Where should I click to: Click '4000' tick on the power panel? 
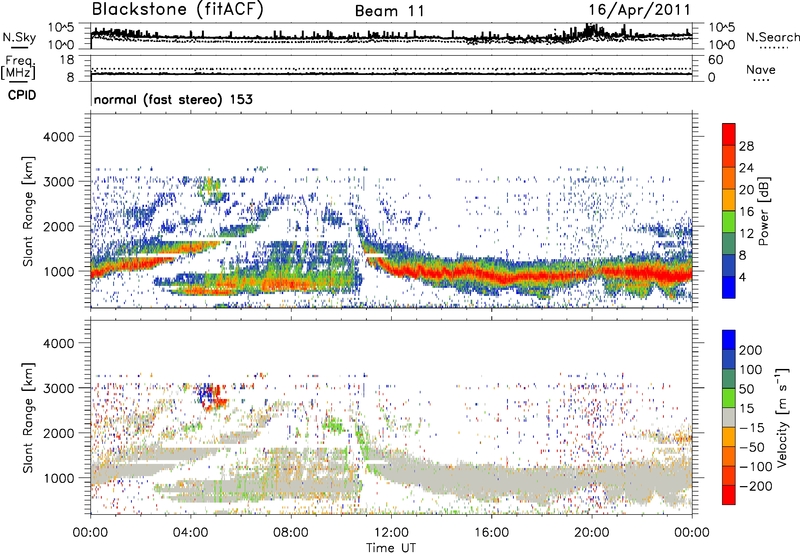(58, 137)
